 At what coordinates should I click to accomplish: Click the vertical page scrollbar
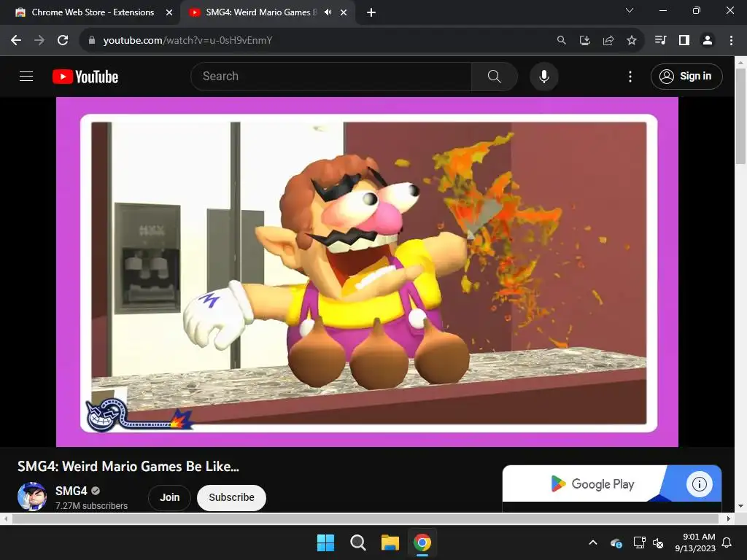[x=740, y=116]
